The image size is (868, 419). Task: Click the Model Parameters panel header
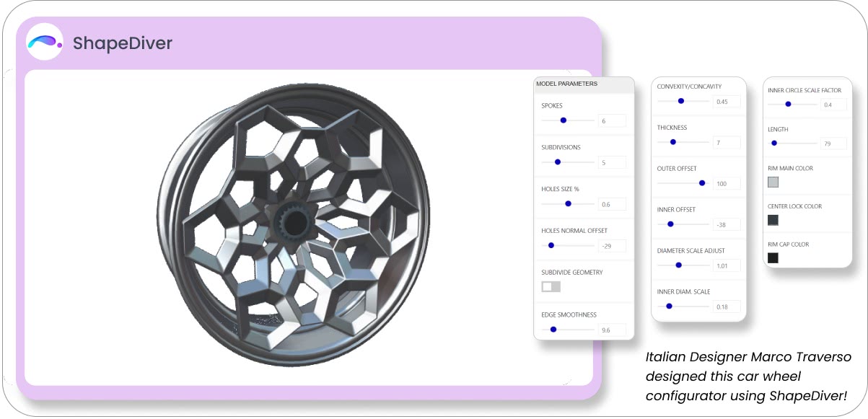(584, 84)
